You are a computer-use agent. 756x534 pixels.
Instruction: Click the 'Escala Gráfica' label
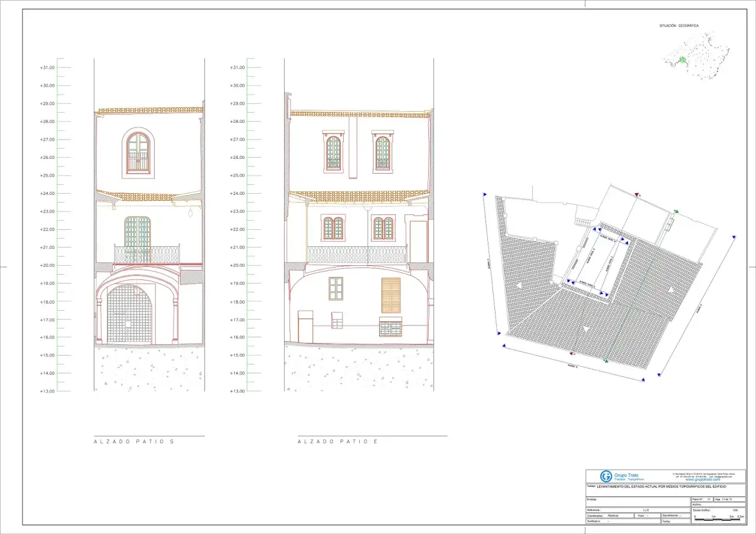tap(701, 510)
